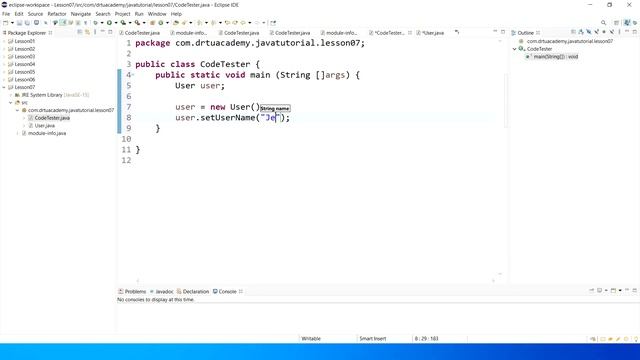Select the Lesson04 project
Screen dimensions: 640x360
(24, 64)
